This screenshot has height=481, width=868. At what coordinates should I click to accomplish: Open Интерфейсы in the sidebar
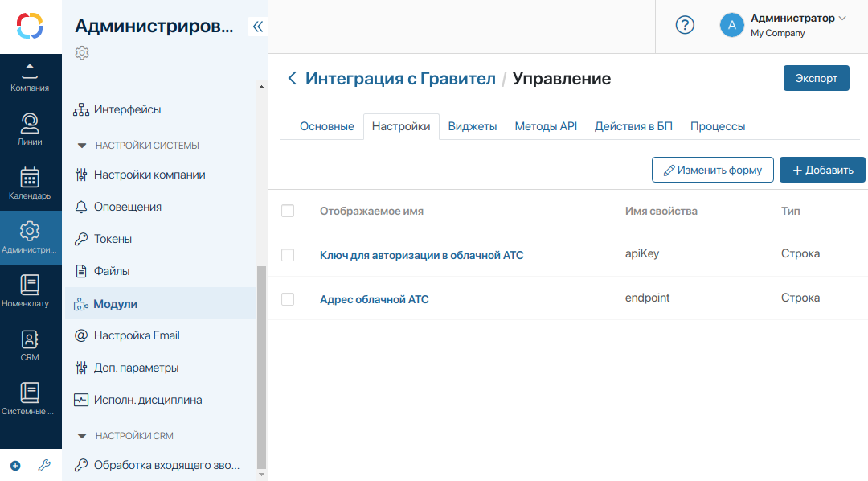[x=127, y=109]
